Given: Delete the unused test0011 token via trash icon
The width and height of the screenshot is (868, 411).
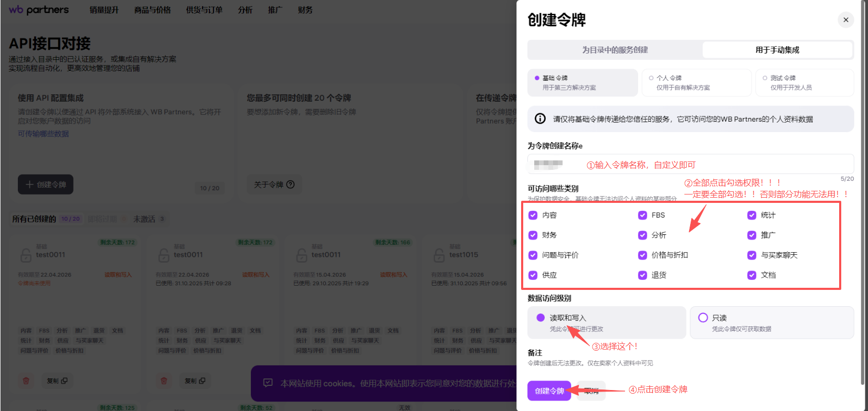Looking at the screenshot, I should (26, 381).
